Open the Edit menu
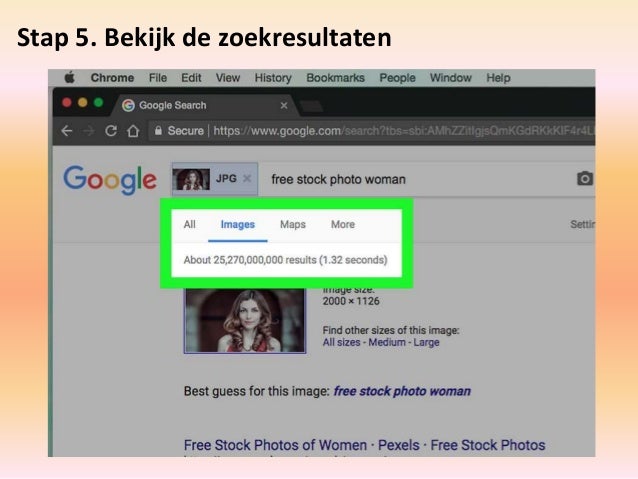The height and width of the screenshot is (479, 638). 191,78
